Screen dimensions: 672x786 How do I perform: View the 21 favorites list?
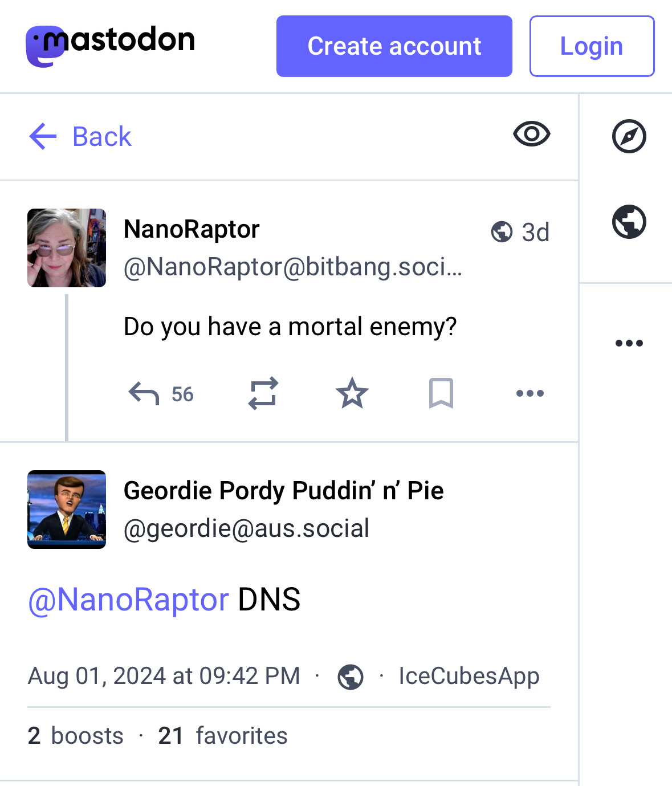click(223, 736)
